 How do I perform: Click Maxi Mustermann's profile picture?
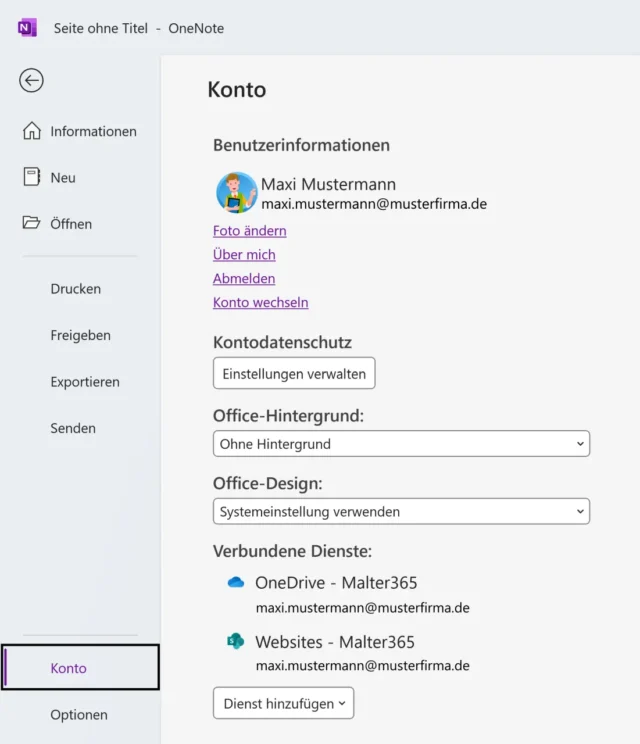(x=237, y=193)
